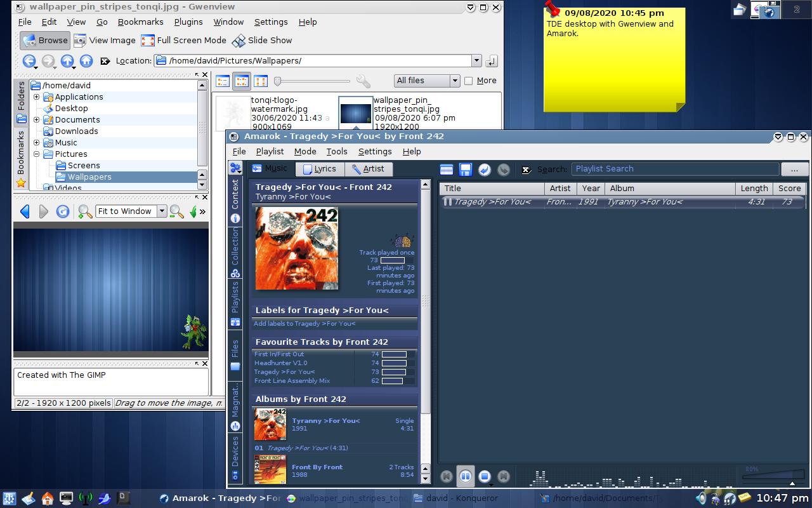Skip to next track in Amarok
This screenshot has height=508, width=812.
(504, 476)
